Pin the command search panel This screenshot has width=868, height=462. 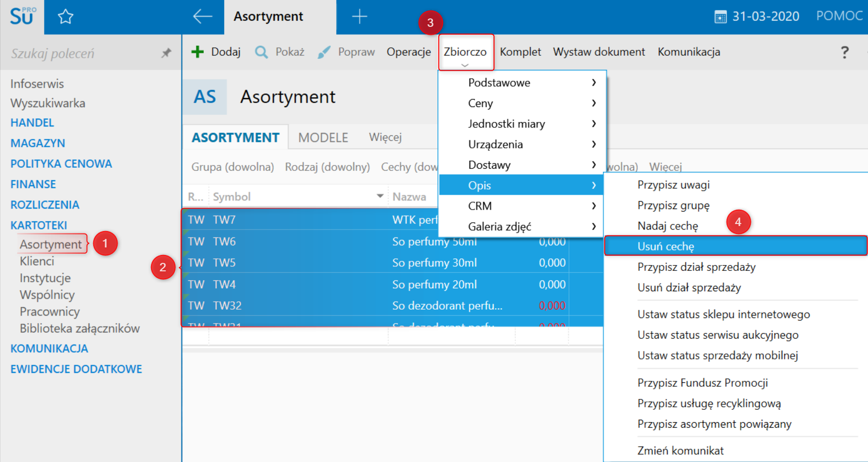coord(166,53)
